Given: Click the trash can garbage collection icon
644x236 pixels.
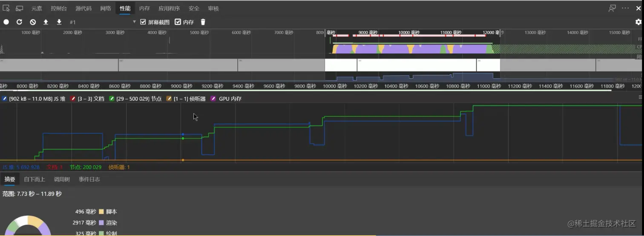Looking at the screenshot, I should 203,22.
